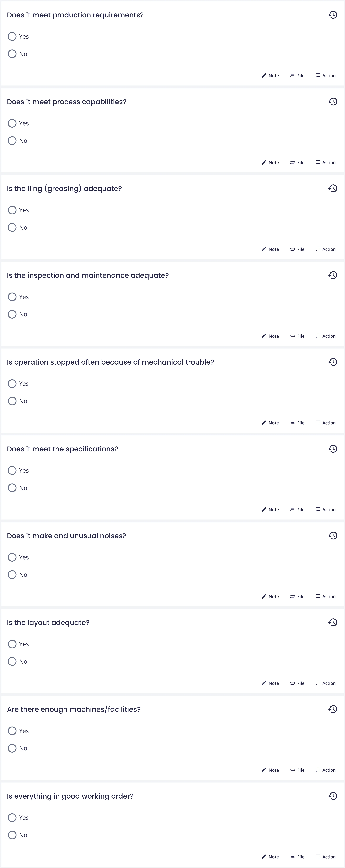345x868 pixels.
Task: Select Yes for production requirements
Action: point(12,36)
